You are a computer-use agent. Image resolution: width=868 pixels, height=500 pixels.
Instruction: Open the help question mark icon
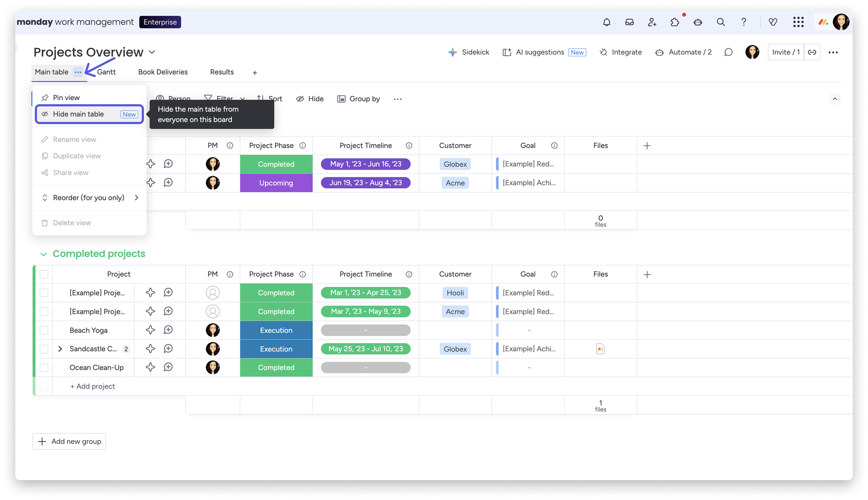click(743, 22)
